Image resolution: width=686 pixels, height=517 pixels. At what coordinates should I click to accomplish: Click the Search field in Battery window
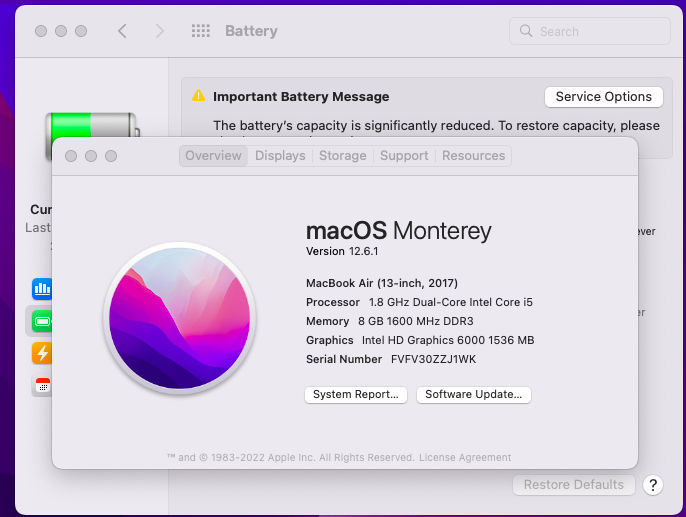point(590,31)
